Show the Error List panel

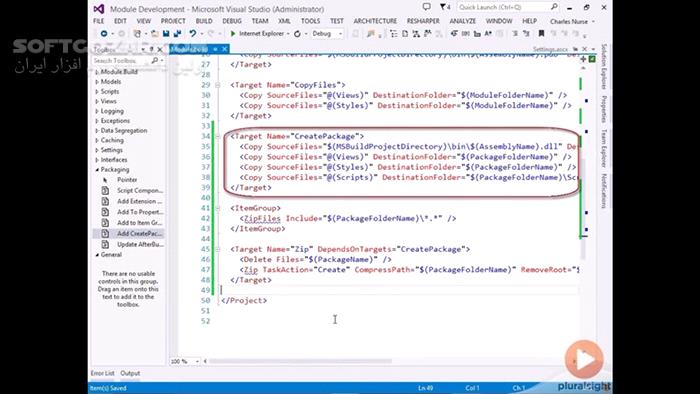click(x=102, y=373)
